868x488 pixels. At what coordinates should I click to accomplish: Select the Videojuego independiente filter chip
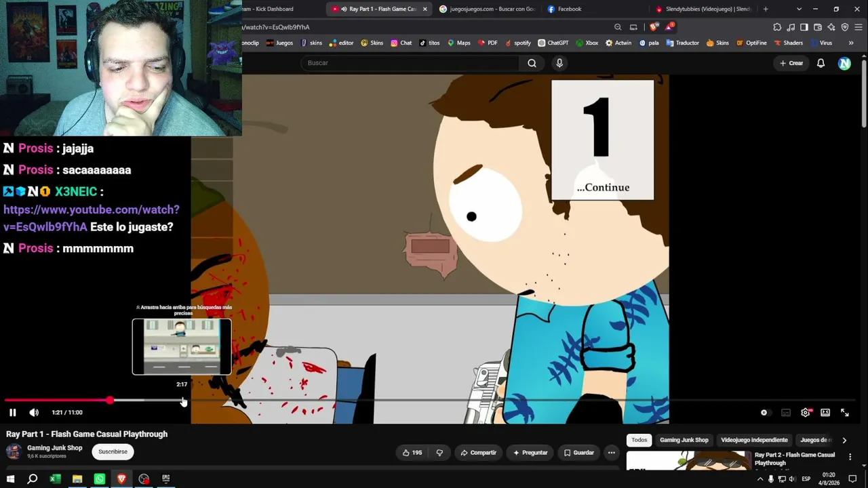pos(754,440)
